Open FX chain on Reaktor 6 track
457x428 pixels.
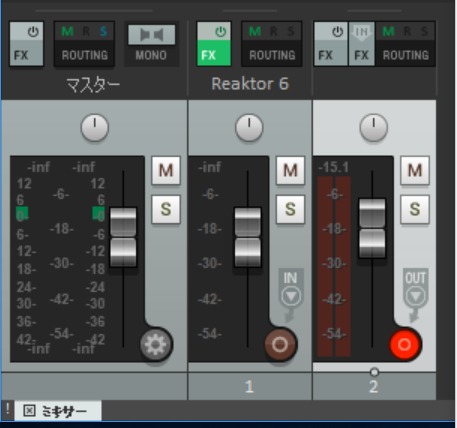214,54
